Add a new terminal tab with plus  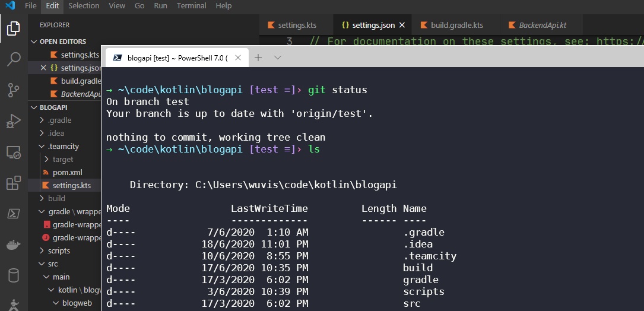258,58
